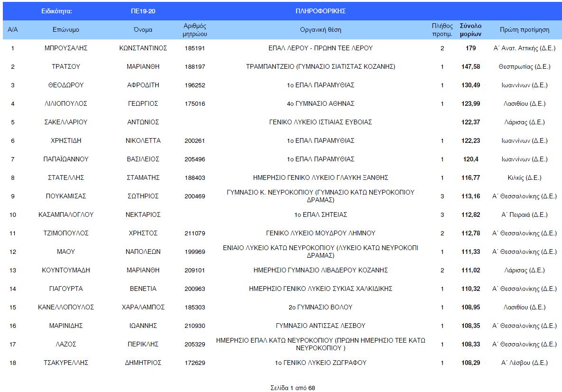The image size is (562, 392).
Task: Click the 'Κιλκίς (Δ.Ε.)' preference in row 8
Action: pyautogui.click(x=524, y=178)
